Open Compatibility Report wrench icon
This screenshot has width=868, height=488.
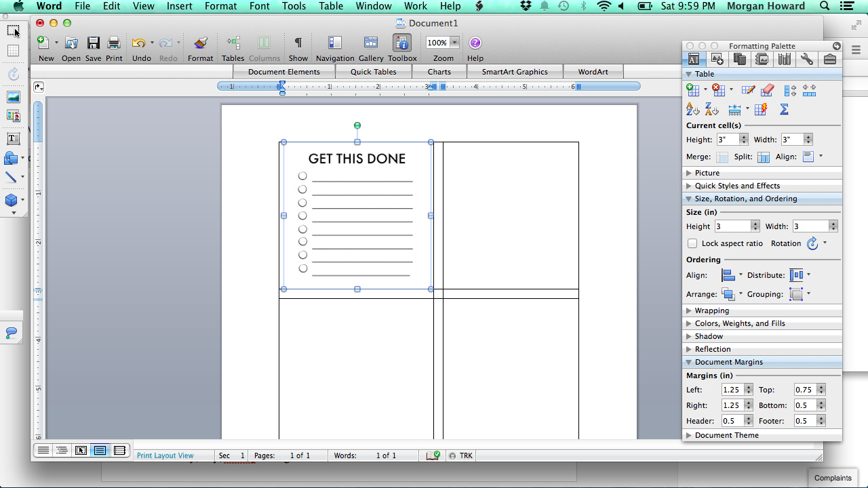(x=807, y=59)
